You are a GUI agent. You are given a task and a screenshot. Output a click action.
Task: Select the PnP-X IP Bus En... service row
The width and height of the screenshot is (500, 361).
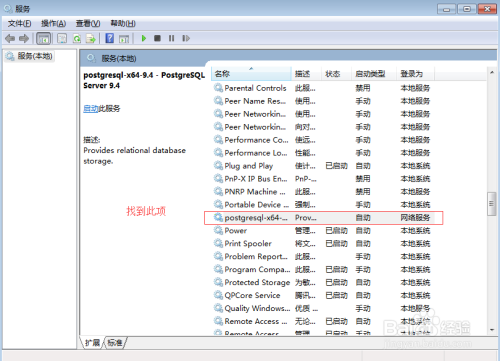click(x=323, y=179)
